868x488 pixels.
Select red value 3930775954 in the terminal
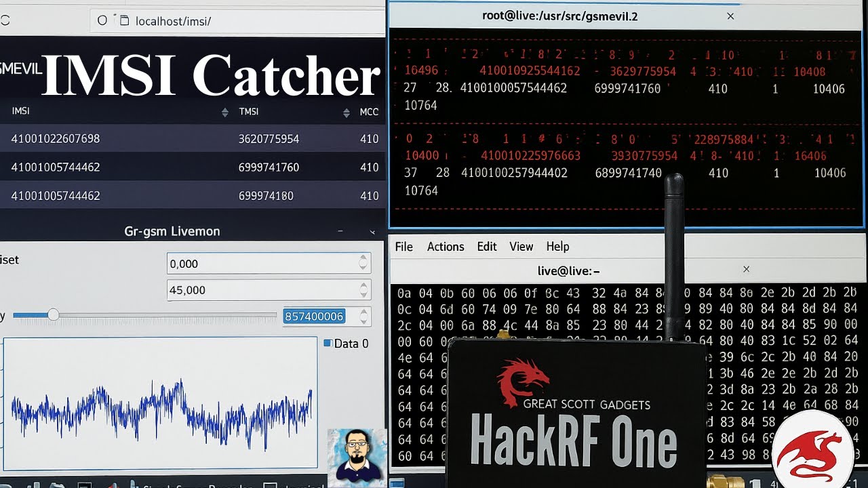click(x=644, y=156)
